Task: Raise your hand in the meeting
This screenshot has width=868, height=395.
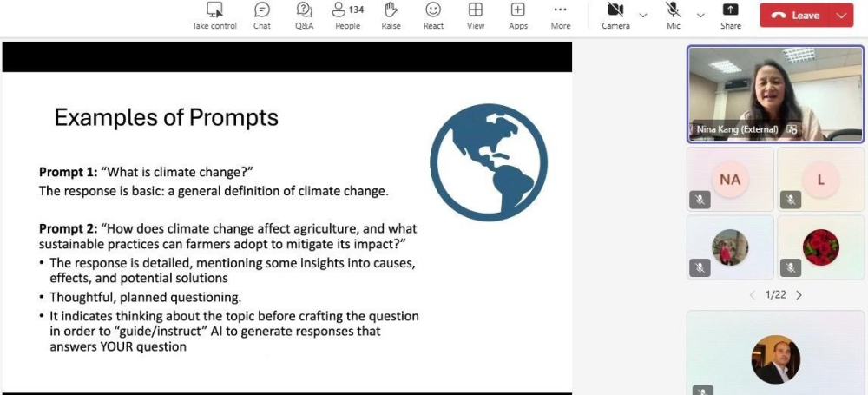Action: coord(391,10)
